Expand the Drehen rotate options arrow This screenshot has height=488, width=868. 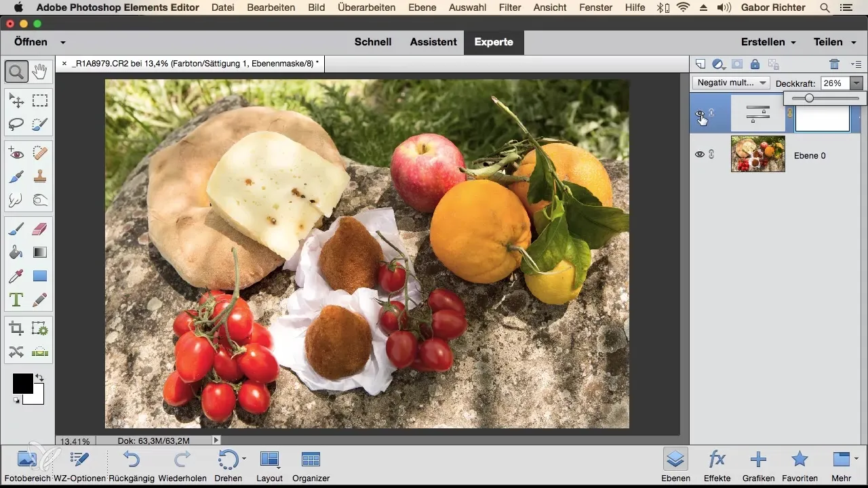click(243, 459)
